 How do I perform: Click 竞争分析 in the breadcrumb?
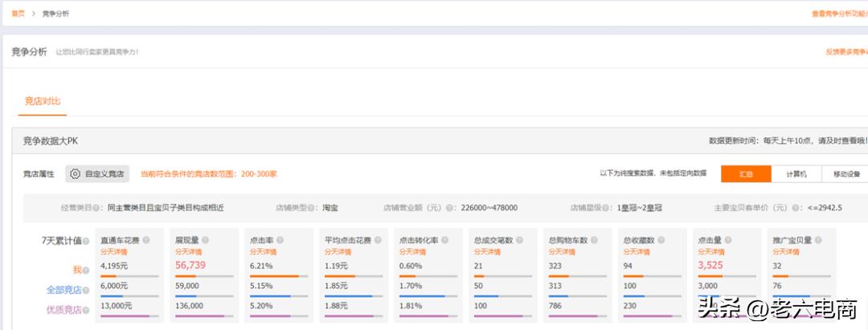click(56, 14)
